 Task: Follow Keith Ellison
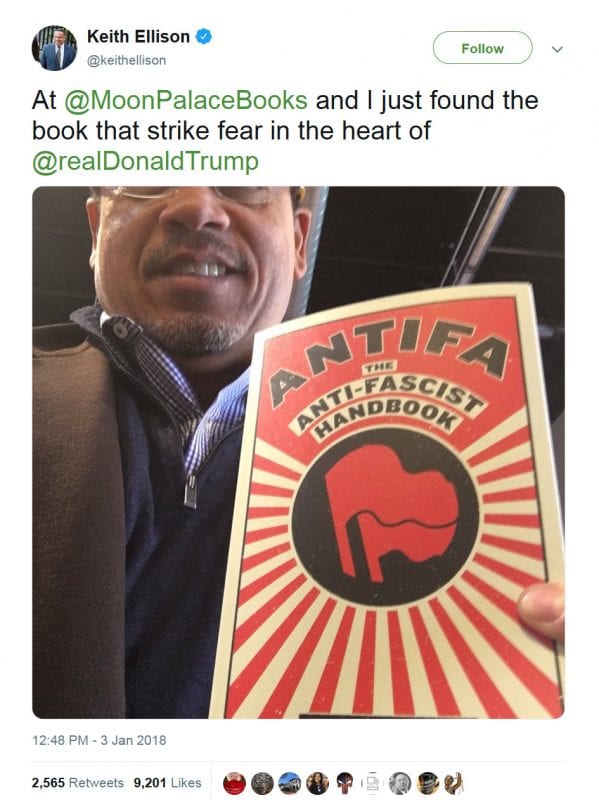click(482, 48)
